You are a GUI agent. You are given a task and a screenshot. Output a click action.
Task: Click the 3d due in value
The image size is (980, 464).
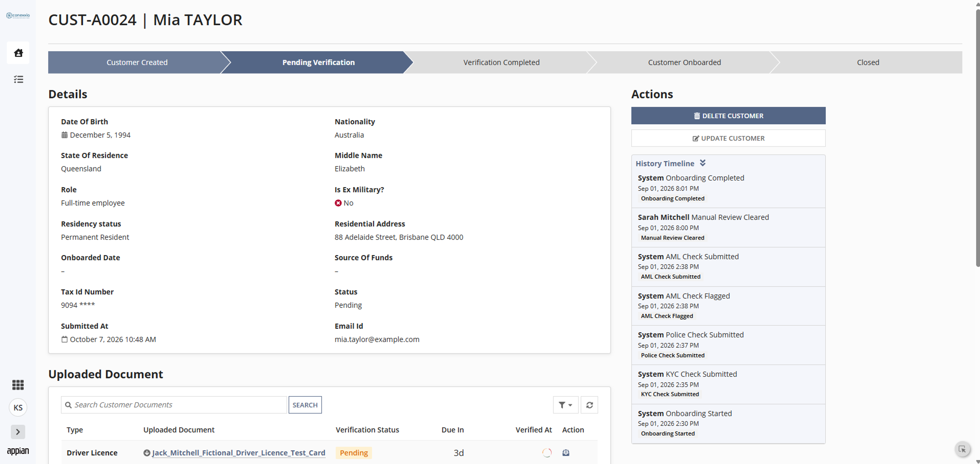[x=458, y=453]
